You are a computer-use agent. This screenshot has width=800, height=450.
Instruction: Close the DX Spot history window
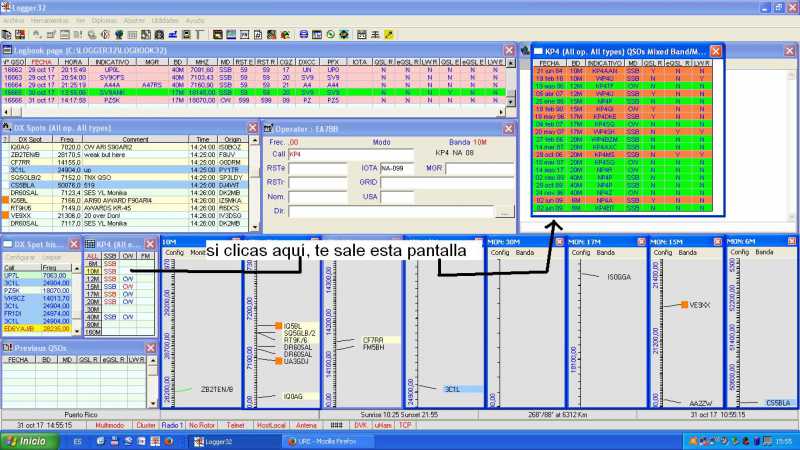tap(75, 244)
